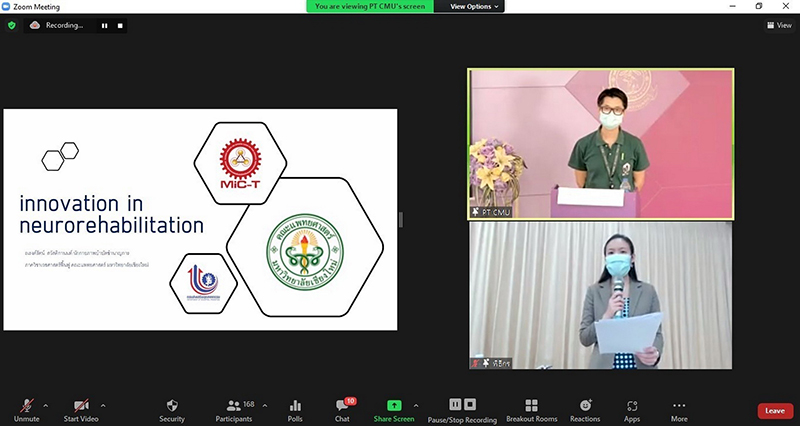The width and height of the screenshot is (800, 426).
Task: Open the Reactions menu
Action: click(585, 409)
